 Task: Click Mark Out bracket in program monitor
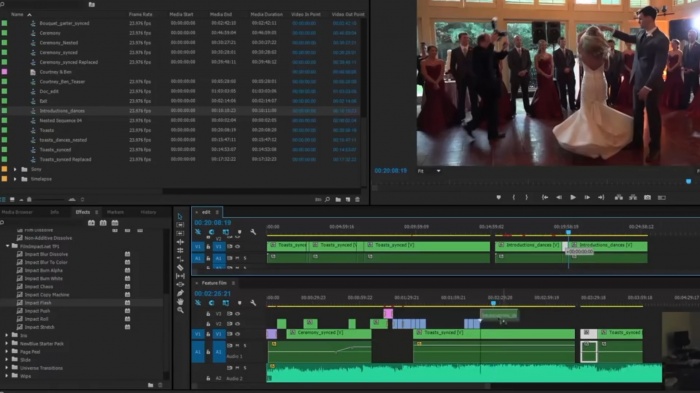coord(527,197)
